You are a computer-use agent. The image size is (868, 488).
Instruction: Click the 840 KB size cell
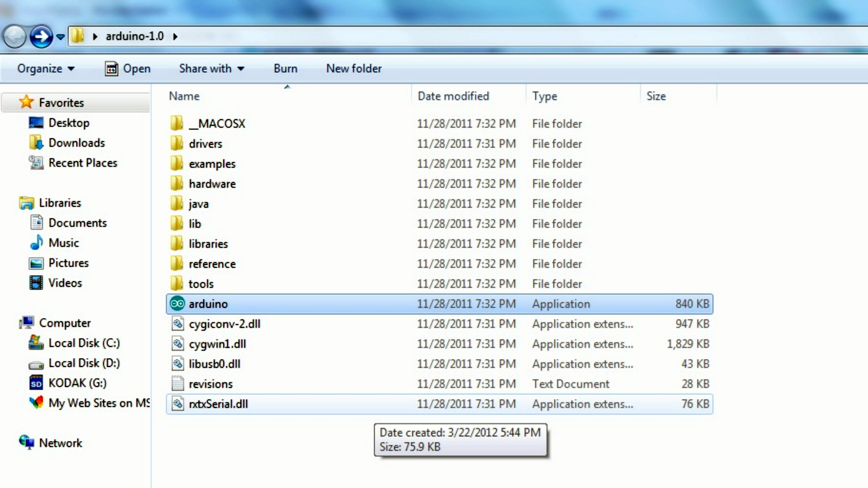[x=692, y=304]
